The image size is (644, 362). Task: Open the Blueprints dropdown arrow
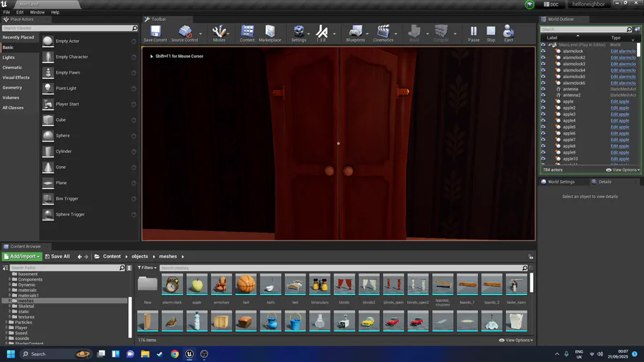367,34
